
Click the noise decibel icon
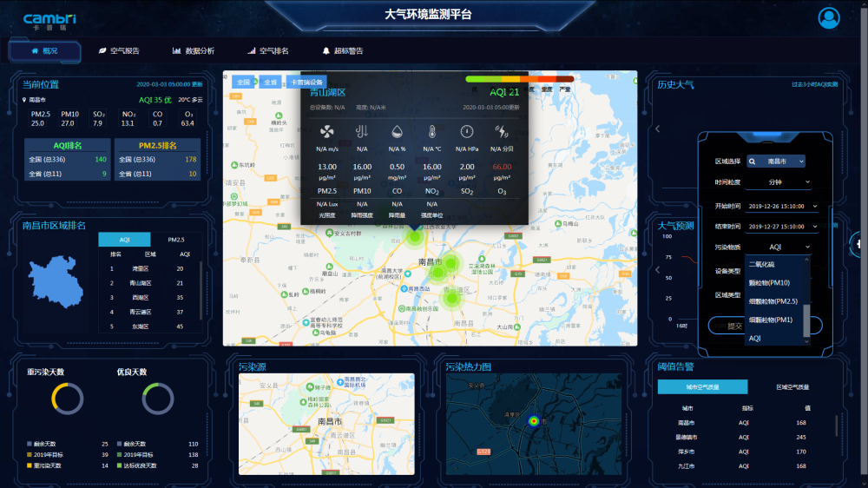pos(502,131)
